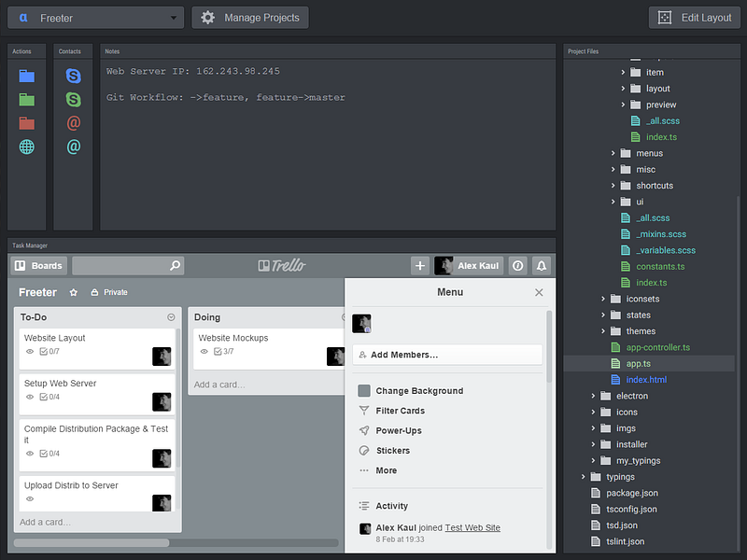The image size is (747, 560).
Task: Close the Trello Menu panel
Action: pos(539,292)
